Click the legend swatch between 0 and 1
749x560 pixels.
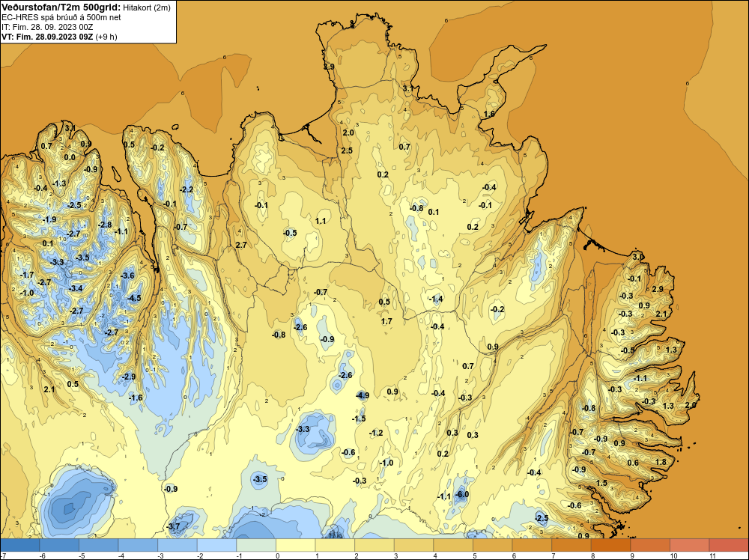(x=295, y=545)
